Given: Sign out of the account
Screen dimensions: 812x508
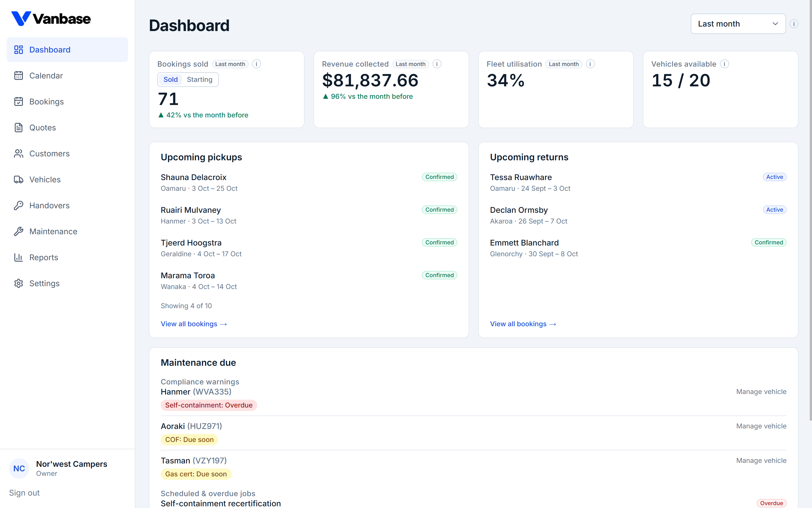Looking at the screenshot, I should (x=25, y=493).
